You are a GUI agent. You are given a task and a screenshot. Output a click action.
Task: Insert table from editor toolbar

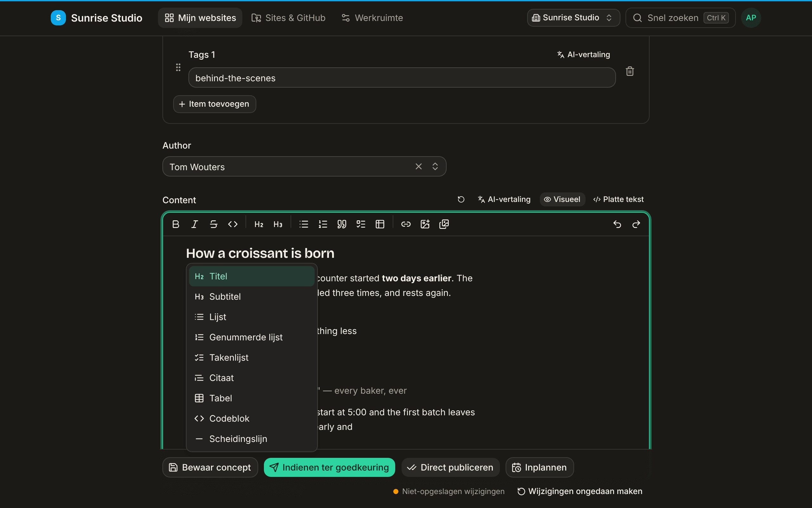coord(380,224)
